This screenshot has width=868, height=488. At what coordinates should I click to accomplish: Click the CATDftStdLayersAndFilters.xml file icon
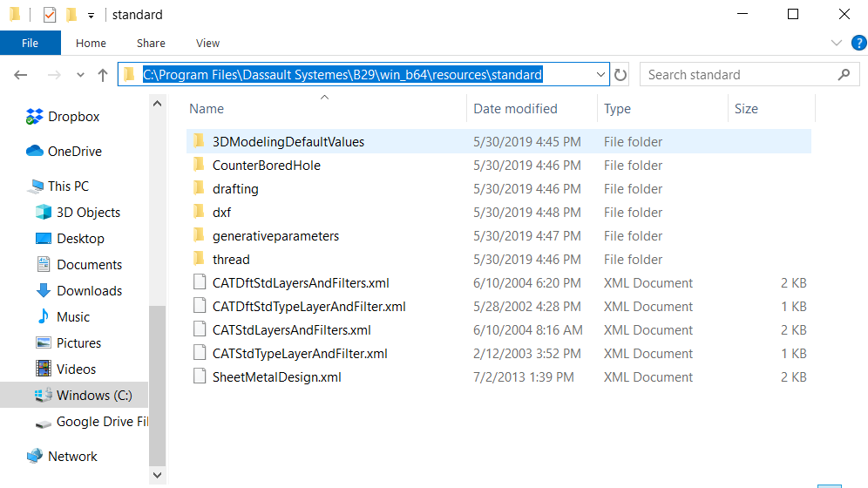click(200, 282)
